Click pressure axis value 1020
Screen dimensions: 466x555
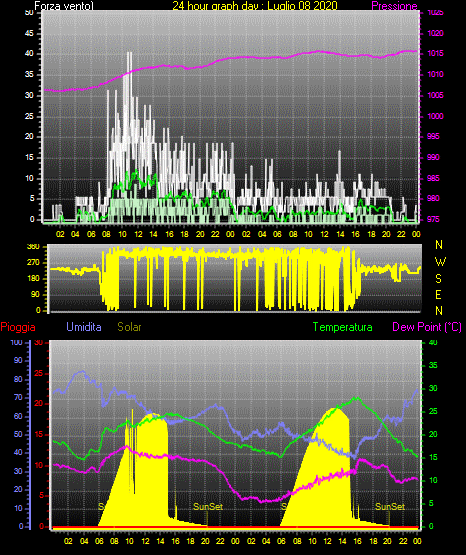tap(435, 33)
